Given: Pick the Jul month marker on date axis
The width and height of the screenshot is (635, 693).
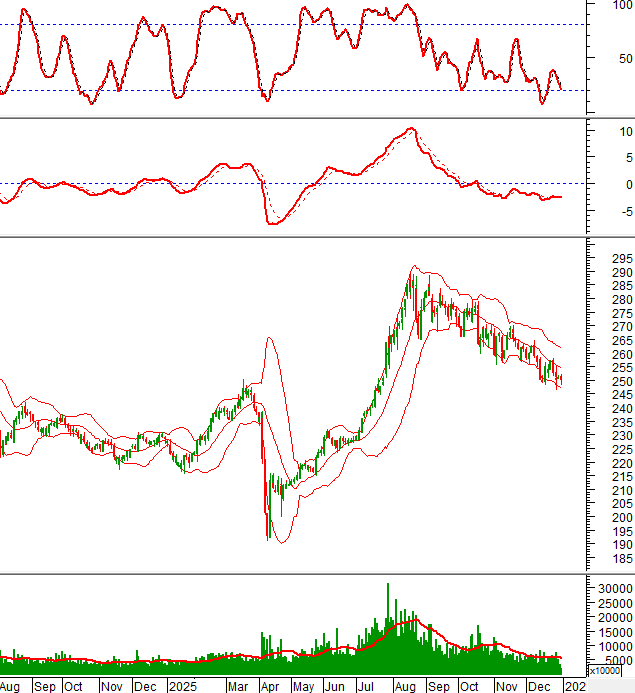Looking at the screenshot, I should pos(368,687).
